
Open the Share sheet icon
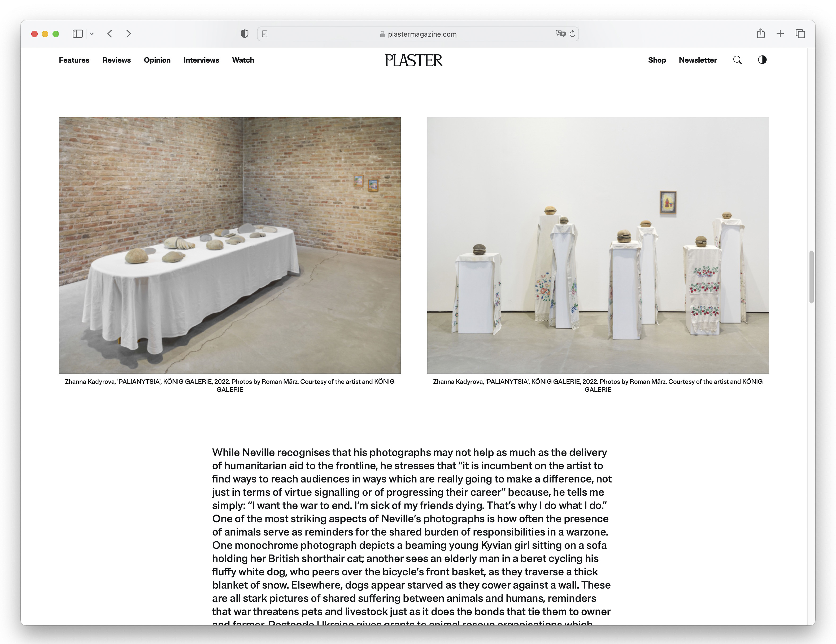pyautogui.click(x=761, y=34)
